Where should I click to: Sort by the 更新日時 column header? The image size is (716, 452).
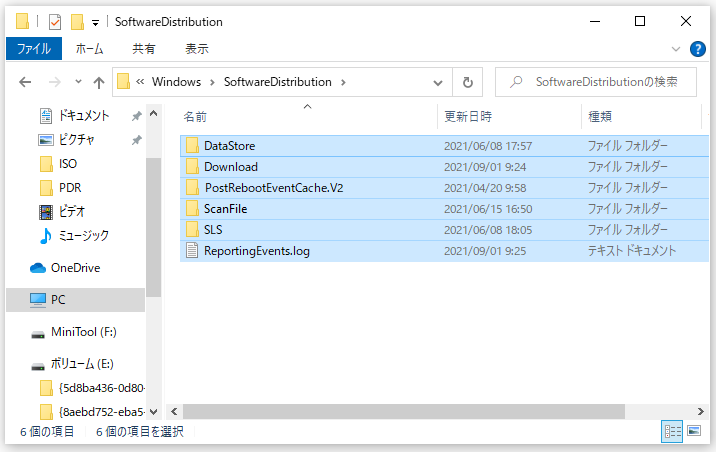point(468,117)
